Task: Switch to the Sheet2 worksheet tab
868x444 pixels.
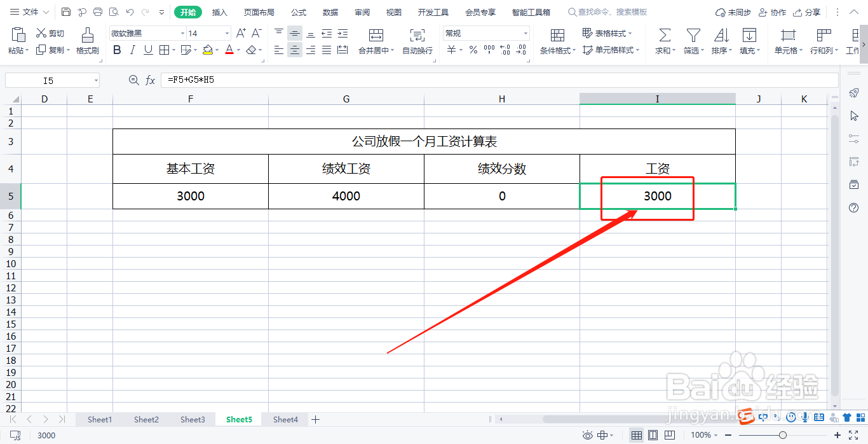Action: pyautogui.click(x=146, y=419)
